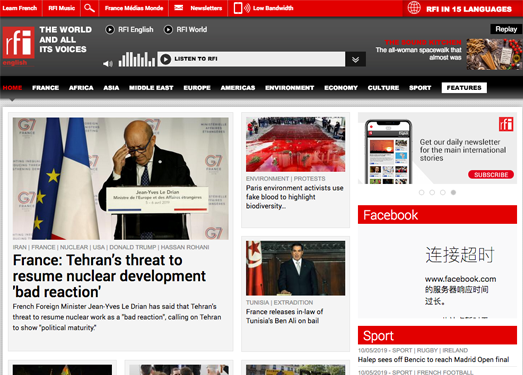Expand the Listen to RFI dropdown arrow
The image size is (523, 375).
click(x=356, y=59)
